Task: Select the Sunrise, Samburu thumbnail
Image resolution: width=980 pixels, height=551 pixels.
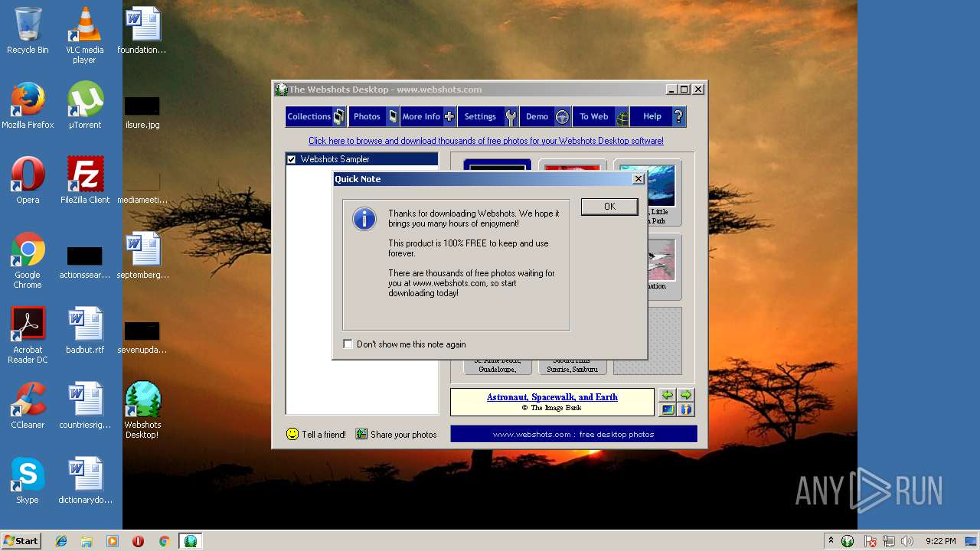Action: pyautogui.click(x=572, y=367)
